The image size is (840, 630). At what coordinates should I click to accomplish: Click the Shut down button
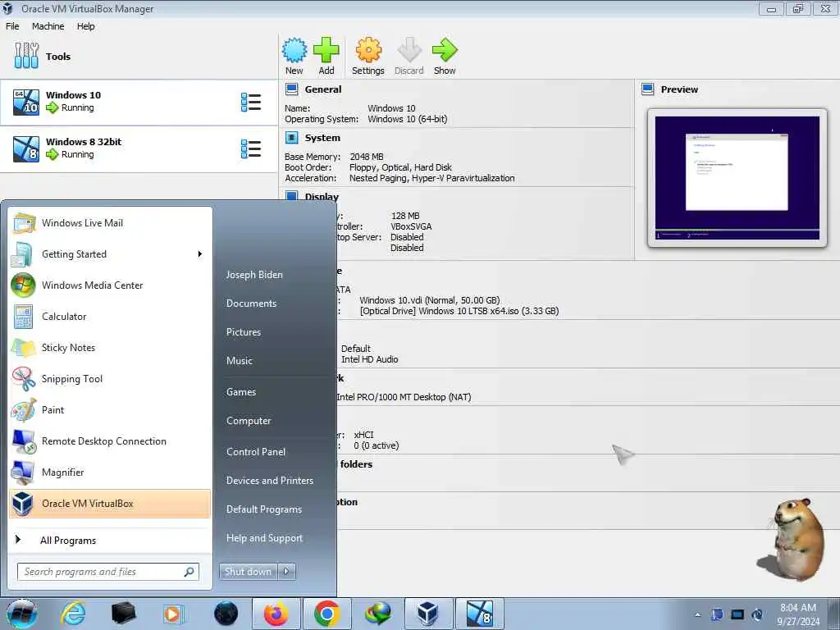click(248, 572)
